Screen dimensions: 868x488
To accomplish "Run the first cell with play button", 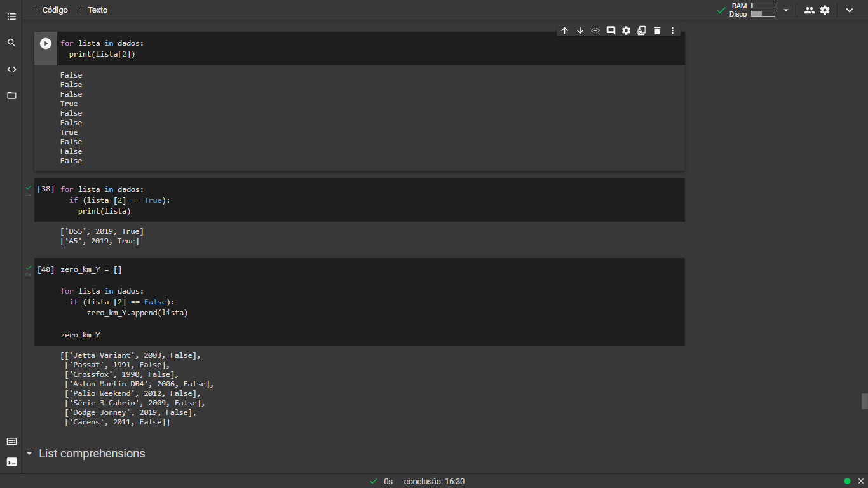I will pyautogui.click(x=46, y=43).
